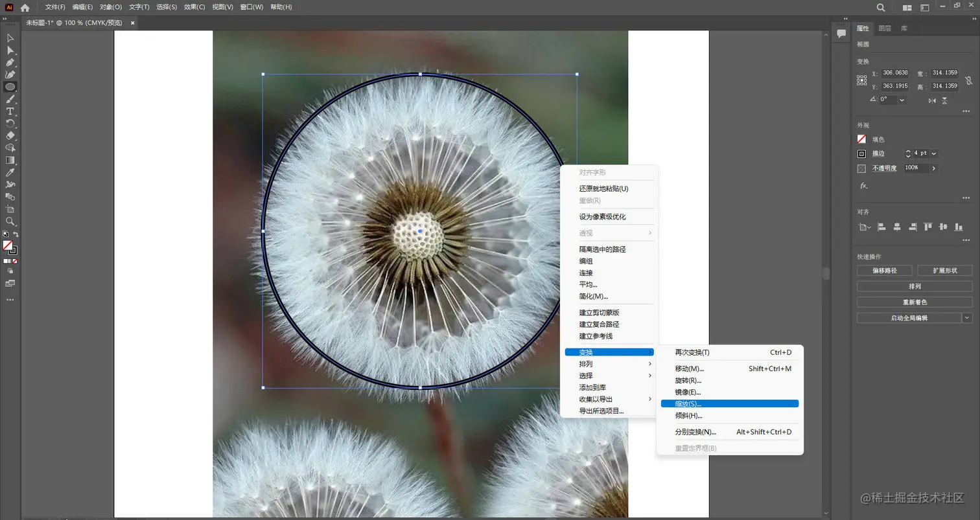Select the Rotate tool
Viewport: 980px width, 520px height.
point(10,123)
